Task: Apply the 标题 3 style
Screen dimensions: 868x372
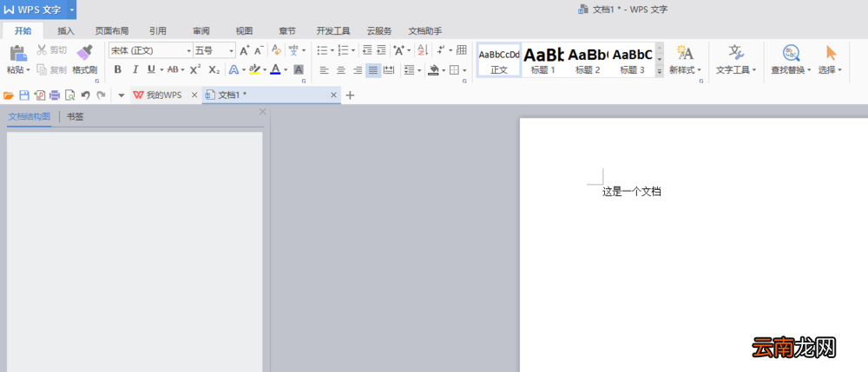Action: pyautogui.click(x=632, y=60)
